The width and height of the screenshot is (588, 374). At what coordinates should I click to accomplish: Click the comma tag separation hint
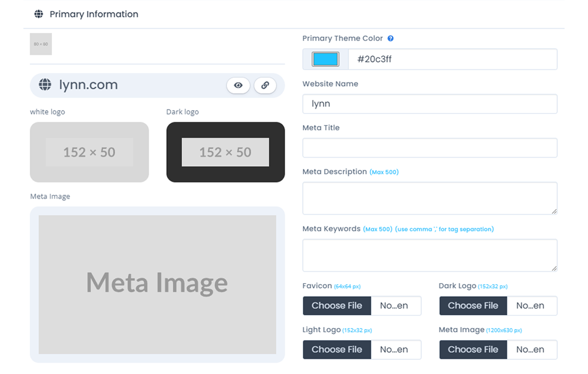pyautogui.click(x=444, y=229)
